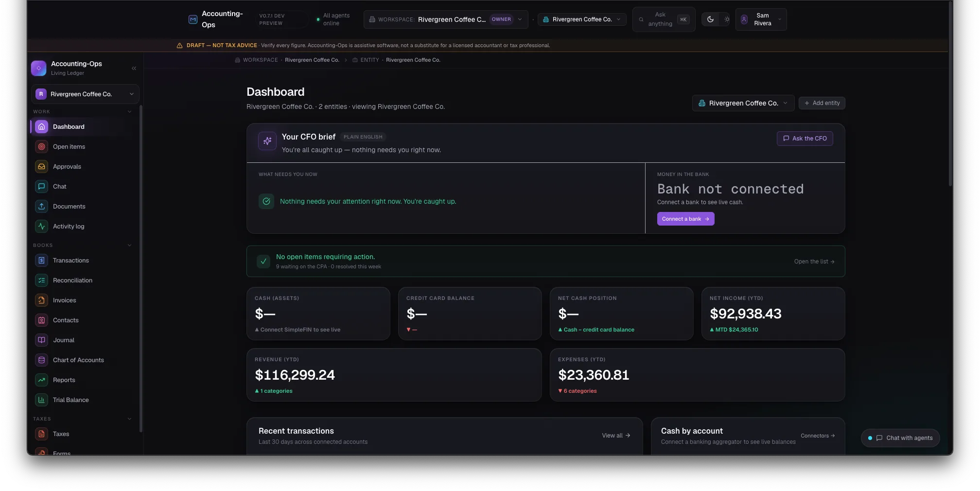The height and width of the screenshot is (491, 980).
Task: Click the Contacts icon in sidebar
Action: [x=42, y=320]
